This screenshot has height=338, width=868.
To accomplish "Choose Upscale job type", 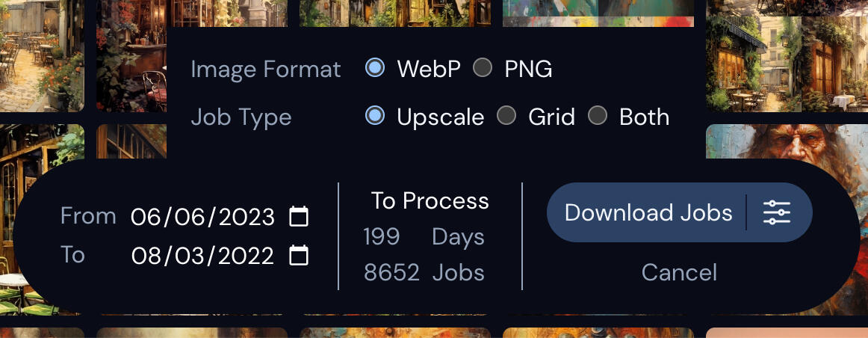I will coord(375,116).
